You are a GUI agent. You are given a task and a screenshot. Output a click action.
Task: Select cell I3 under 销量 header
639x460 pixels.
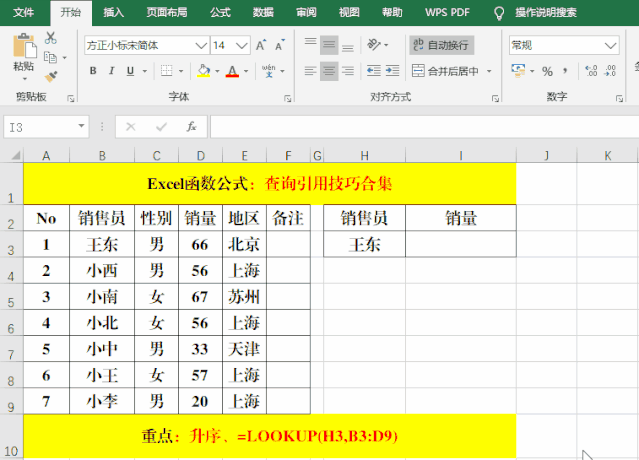tap(461, 244)
